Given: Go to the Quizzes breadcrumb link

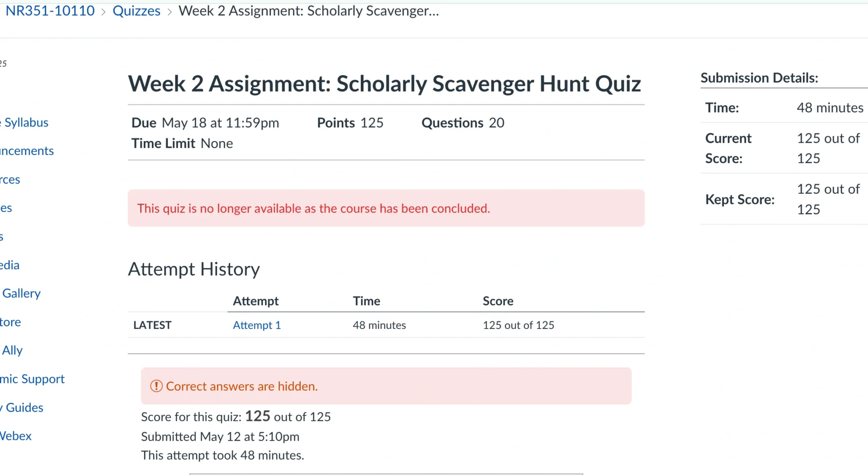Looking at the screenshot, I should pyautogui.click(x=136, y=11).
